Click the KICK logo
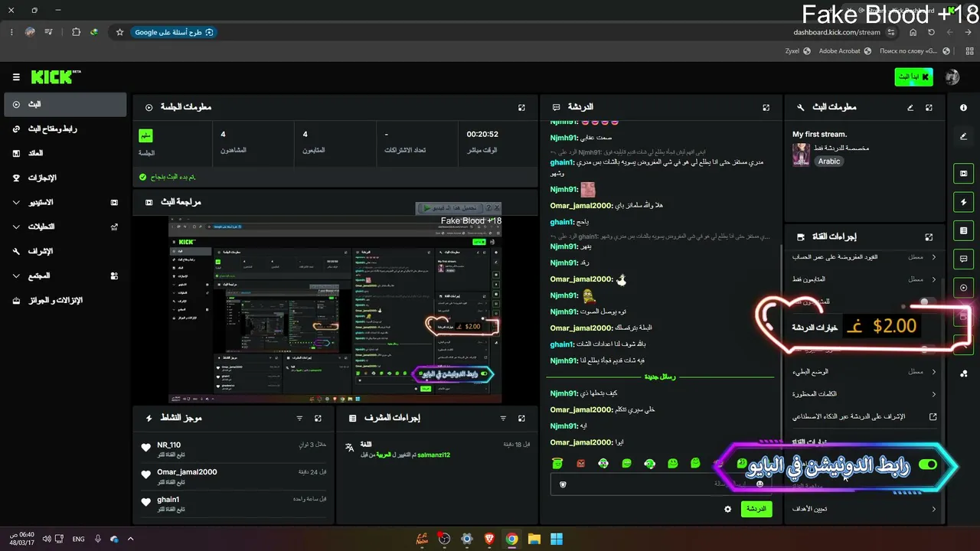 56,77
